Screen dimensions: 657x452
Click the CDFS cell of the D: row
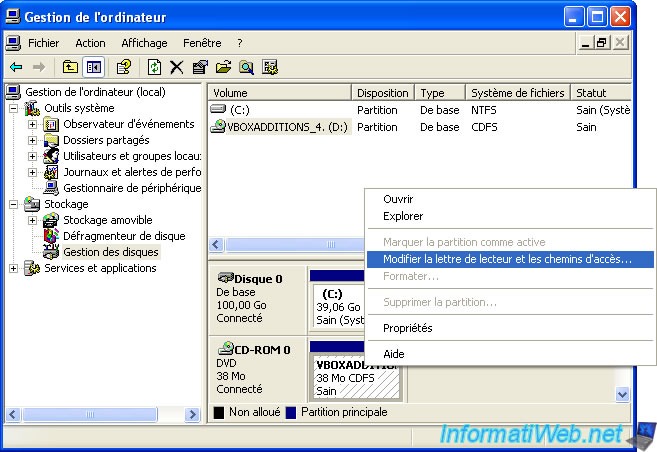[484, 127]
